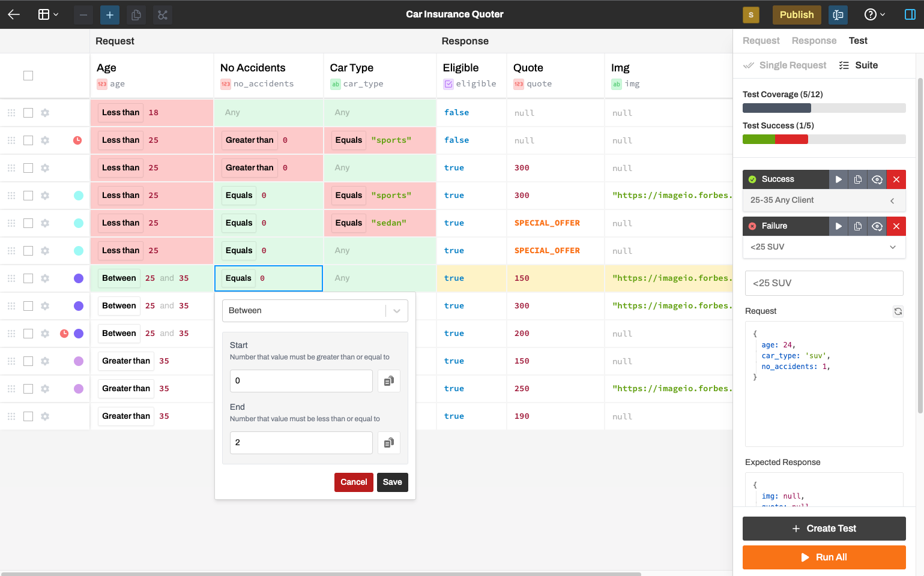
Task: Click the Test Coverage progress bar
Action: pyautogui.click(x=824, y=108)
